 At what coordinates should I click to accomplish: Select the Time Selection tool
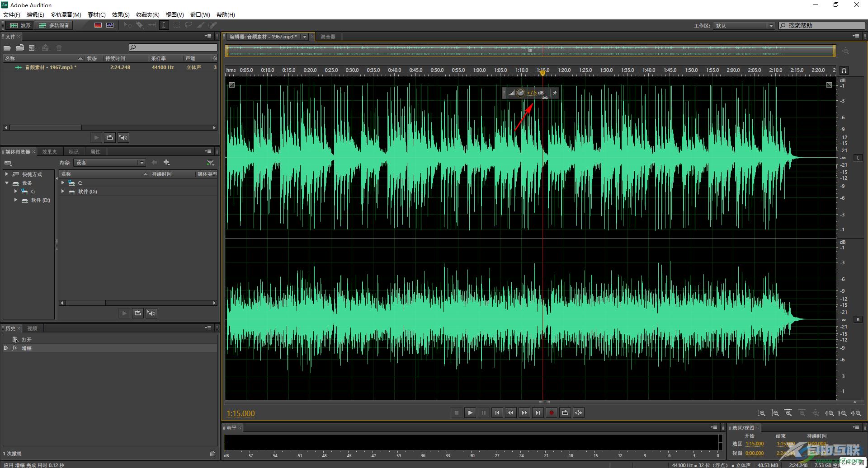[164, 25]
